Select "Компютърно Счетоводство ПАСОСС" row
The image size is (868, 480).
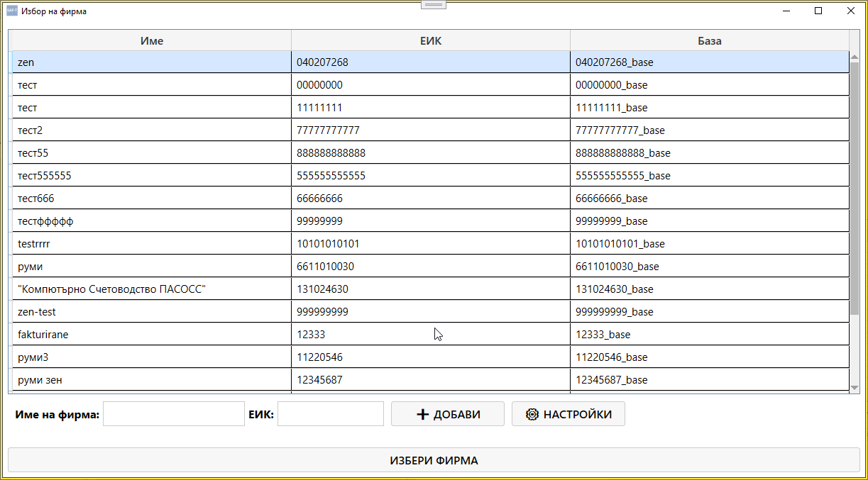430,289
